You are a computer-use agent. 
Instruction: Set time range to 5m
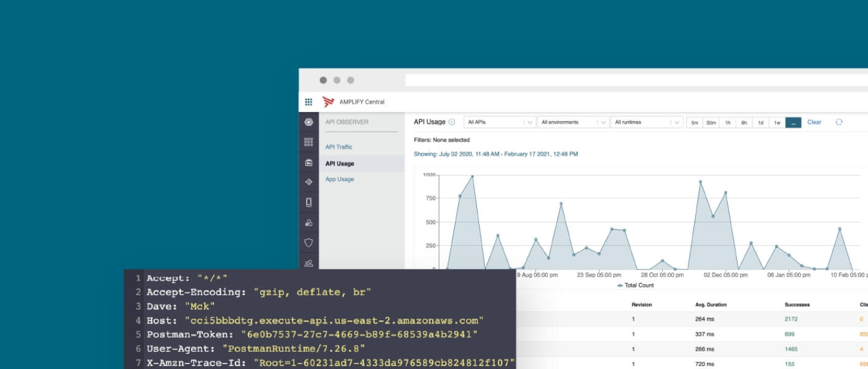(695, 122)
